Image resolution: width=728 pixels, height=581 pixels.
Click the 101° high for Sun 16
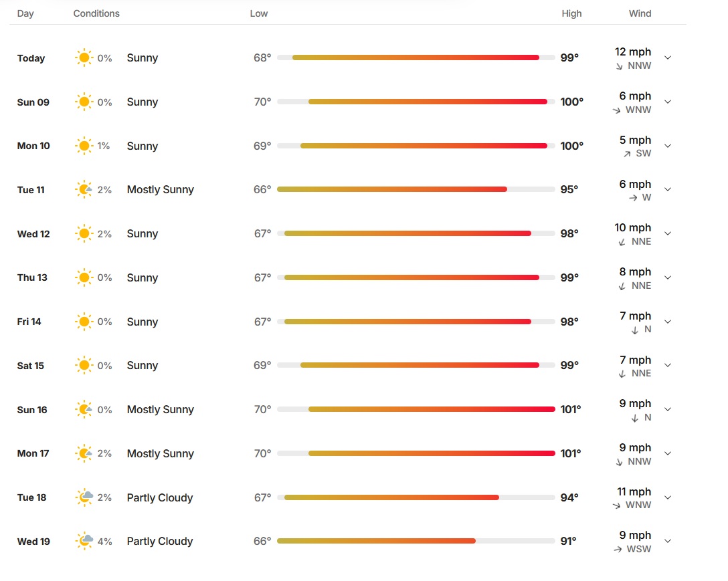pos(571,409)
